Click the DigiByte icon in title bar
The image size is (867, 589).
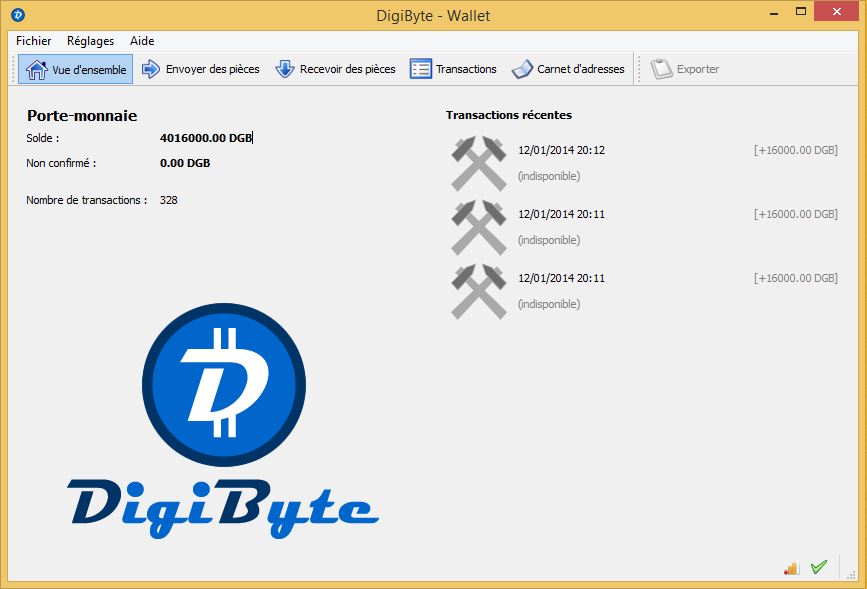[18, 15]
